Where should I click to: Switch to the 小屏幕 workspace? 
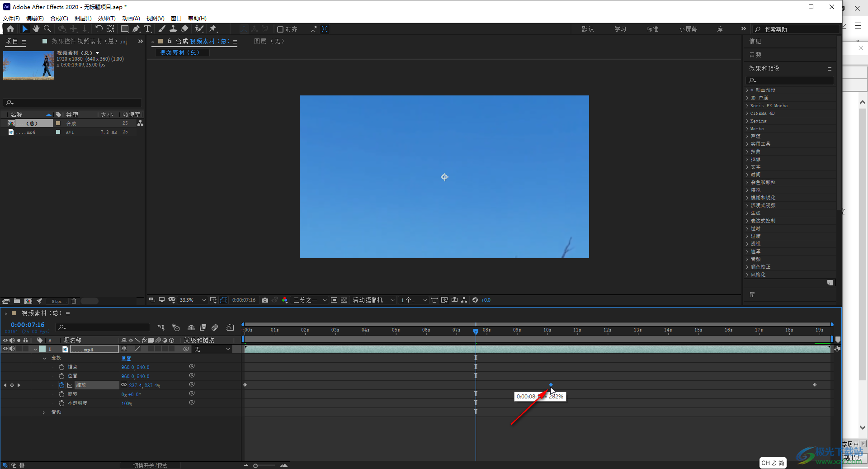click(688, 29)
